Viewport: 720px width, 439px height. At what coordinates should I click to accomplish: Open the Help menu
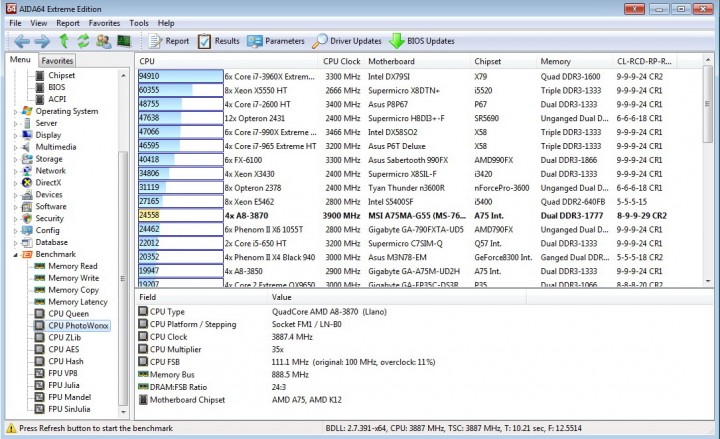click(x=166, y=23)
